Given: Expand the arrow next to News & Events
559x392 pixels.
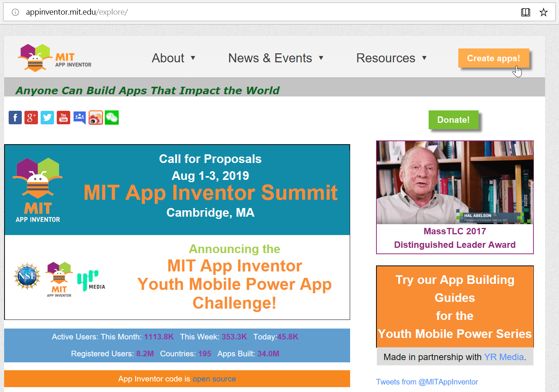Looking at the screenshot, I should click(321, 58).
